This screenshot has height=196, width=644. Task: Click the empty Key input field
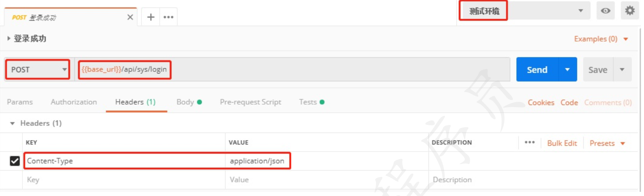click(124, 180)
